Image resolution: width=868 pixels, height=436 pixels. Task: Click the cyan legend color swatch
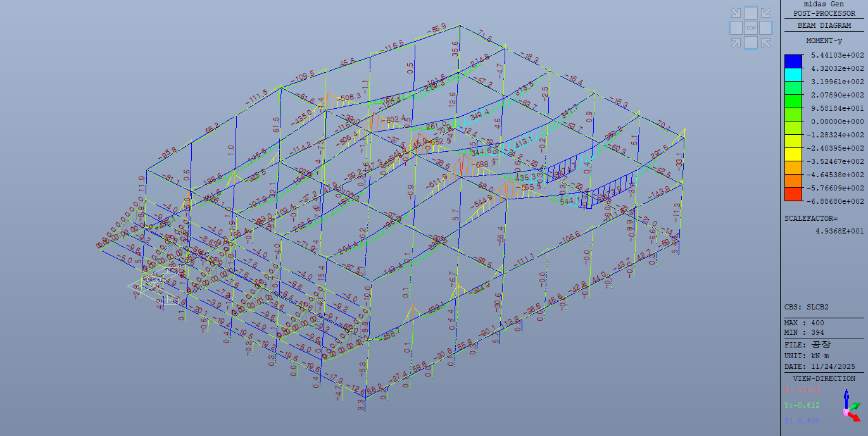793,75
